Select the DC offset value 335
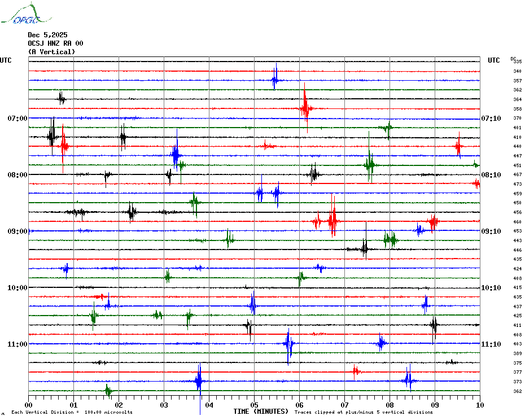The image size is (525, 420). point(517,62)
